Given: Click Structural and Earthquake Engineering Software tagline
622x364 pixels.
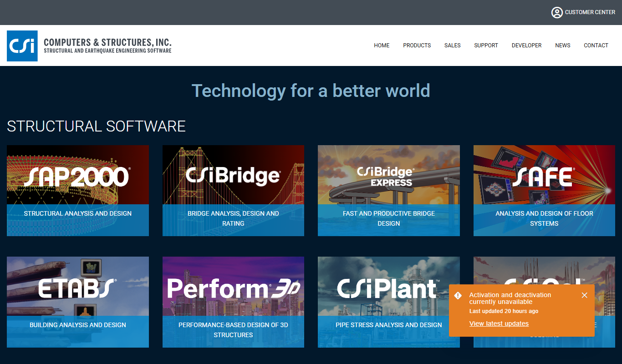Looking at the screenshot, I should point(107,51).
